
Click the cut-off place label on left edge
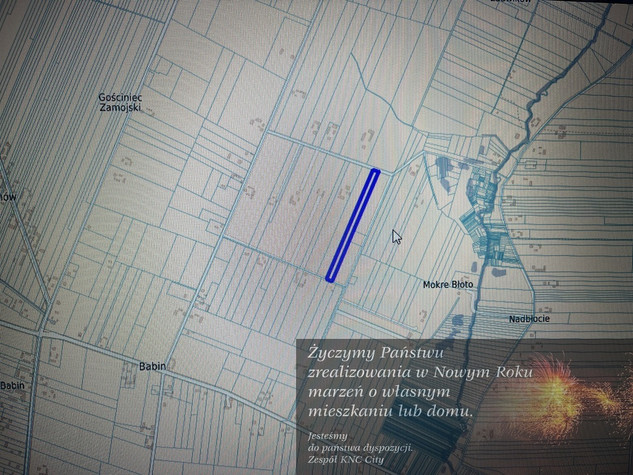coord(8,197)
